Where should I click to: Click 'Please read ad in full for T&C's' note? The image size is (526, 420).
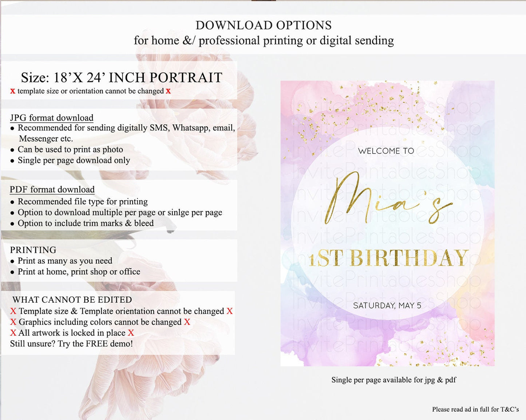pos(475,409)
